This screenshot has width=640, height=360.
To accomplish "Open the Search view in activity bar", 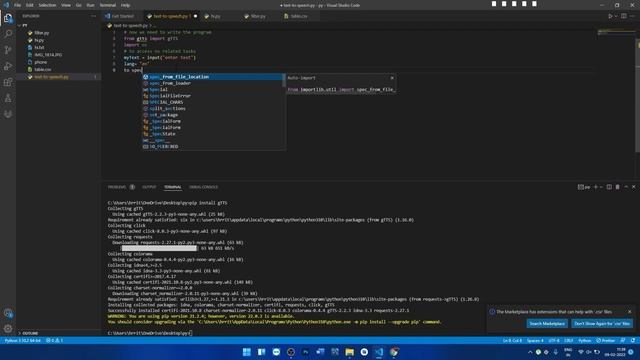I will coord(8,33).
